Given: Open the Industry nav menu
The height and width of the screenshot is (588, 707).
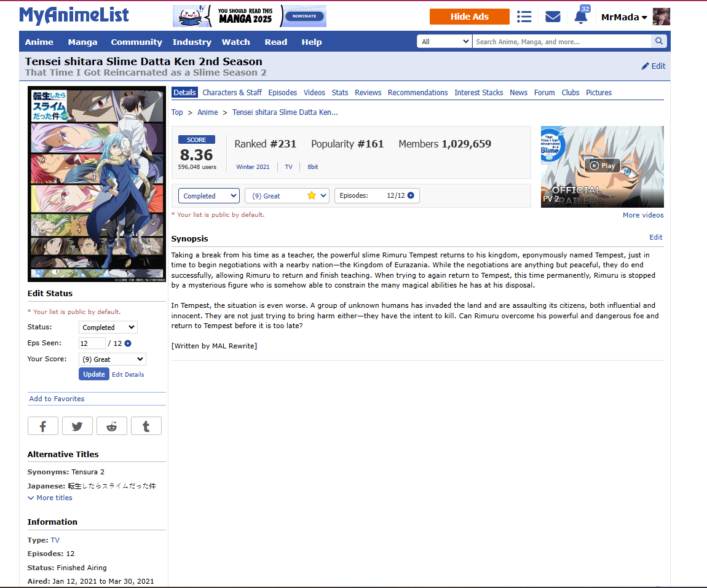Looking at the screenshot, I should pos(192,42).
